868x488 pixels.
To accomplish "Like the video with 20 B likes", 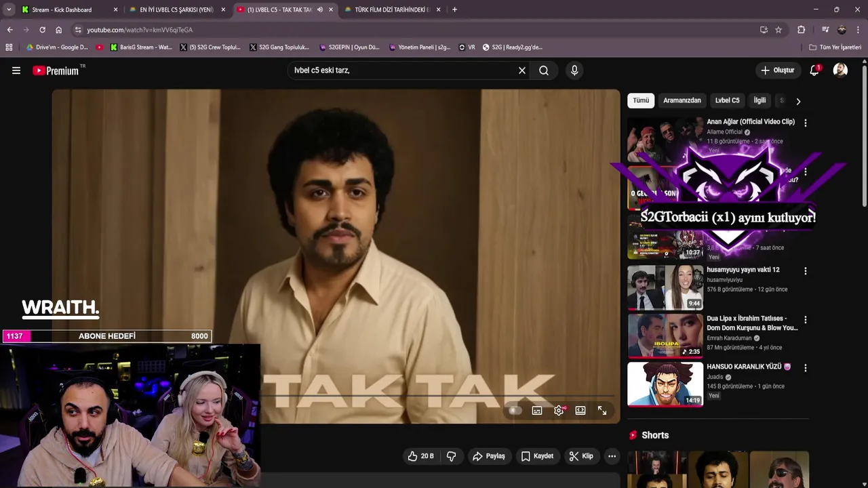I will [420, 456].
